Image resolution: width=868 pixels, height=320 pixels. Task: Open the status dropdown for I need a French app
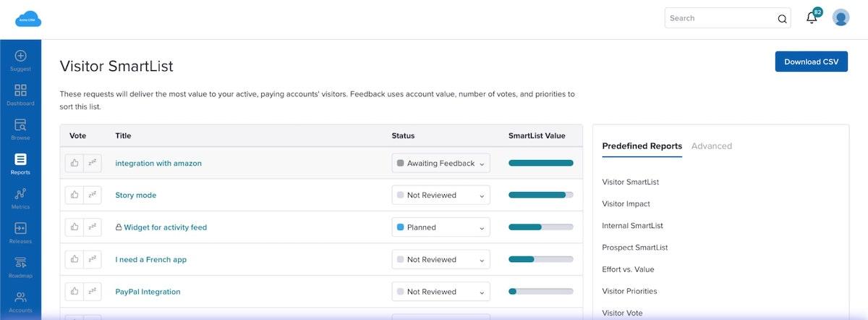(x=441, y=259)
